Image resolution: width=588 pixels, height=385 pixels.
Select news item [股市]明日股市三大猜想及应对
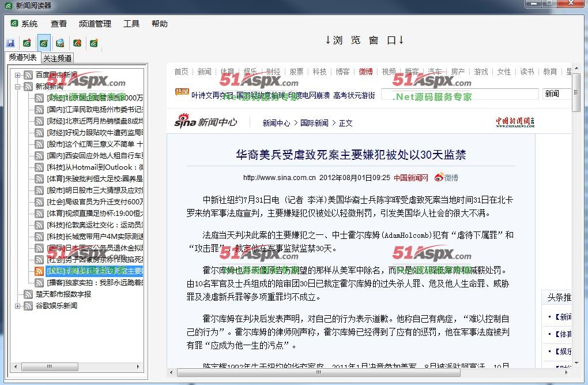(95, 190)
